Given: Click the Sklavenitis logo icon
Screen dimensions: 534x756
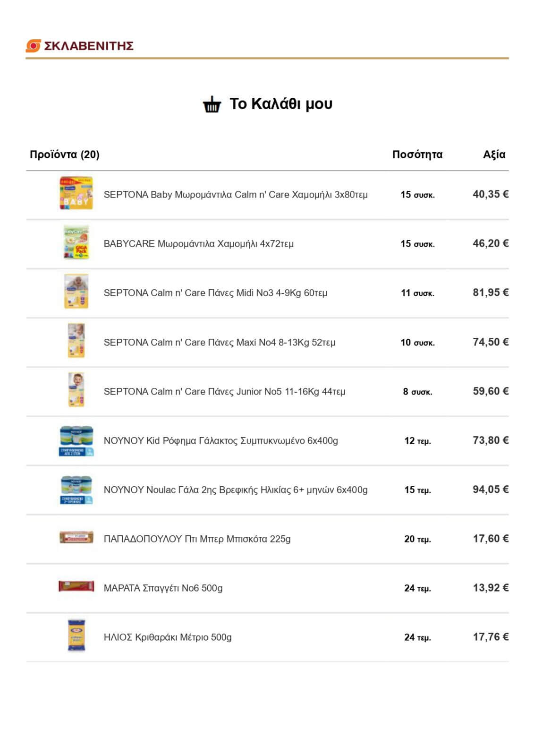Looking at the screenshot, I should click(x=34, y=46).
